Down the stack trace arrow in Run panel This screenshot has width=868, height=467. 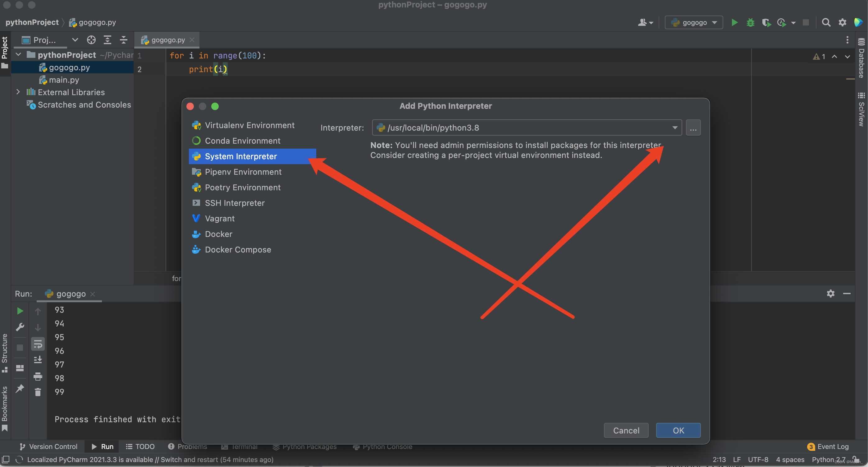pyautogui.click(x=38, y=327)
